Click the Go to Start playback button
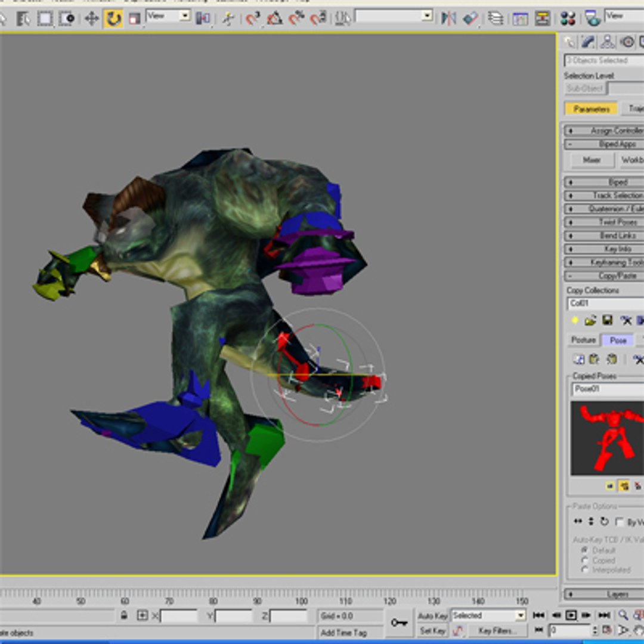Screen dimensions: 644x644 [538, 615]
